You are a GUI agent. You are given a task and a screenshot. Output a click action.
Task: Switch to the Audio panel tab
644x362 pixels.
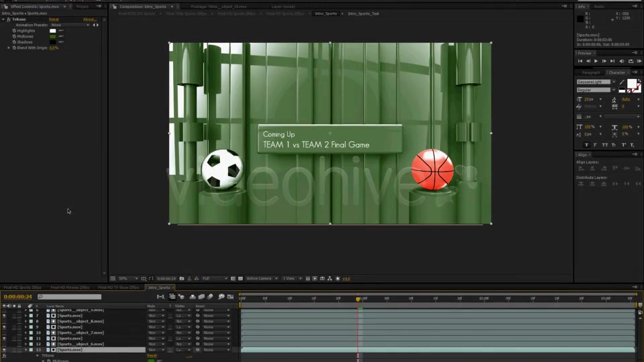point(599,7)
